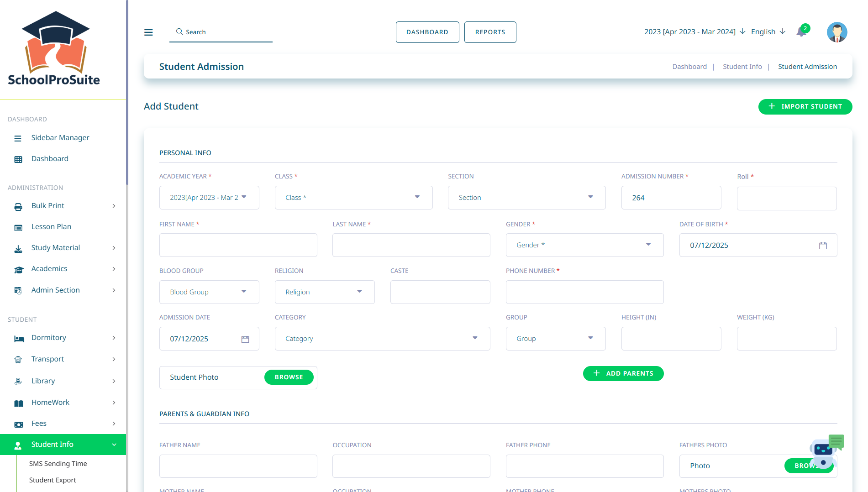
Task: Click the ADD PARENTS button
Action: click(x=623, y=373)
